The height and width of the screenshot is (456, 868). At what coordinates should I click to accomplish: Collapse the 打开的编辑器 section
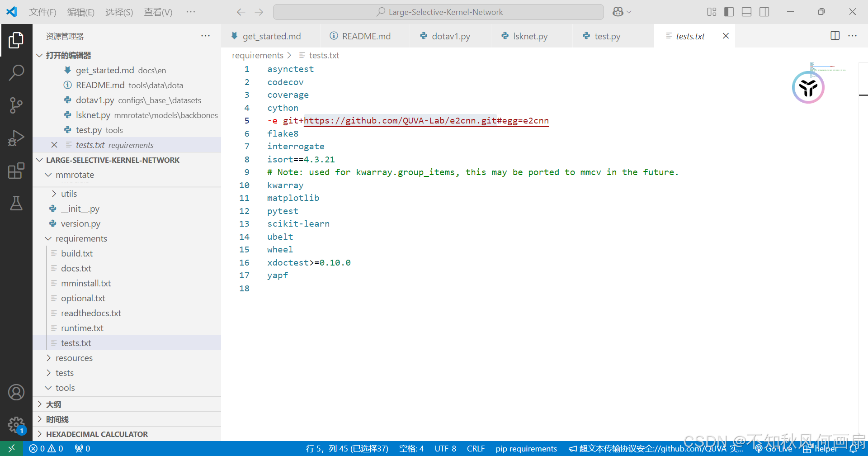point(127,55)
